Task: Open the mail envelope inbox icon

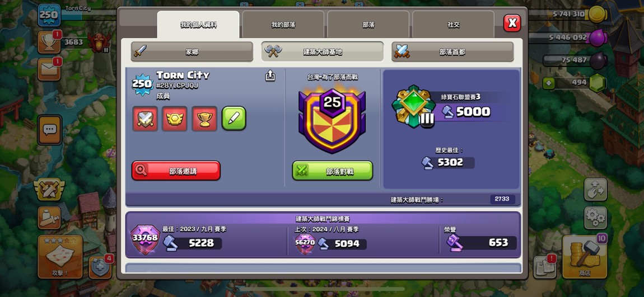Action: [x=49, y=69]
